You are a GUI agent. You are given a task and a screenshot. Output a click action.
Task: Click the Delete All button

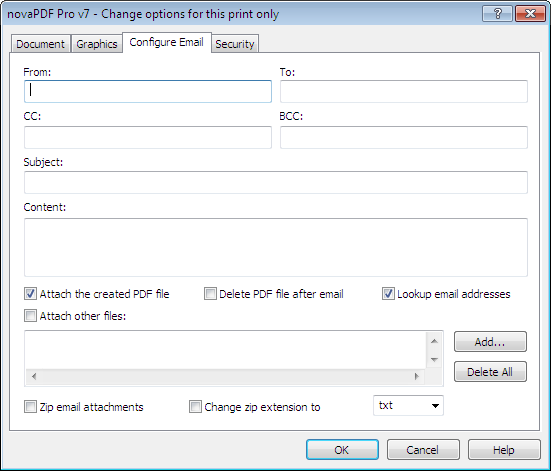pos(490,372)
